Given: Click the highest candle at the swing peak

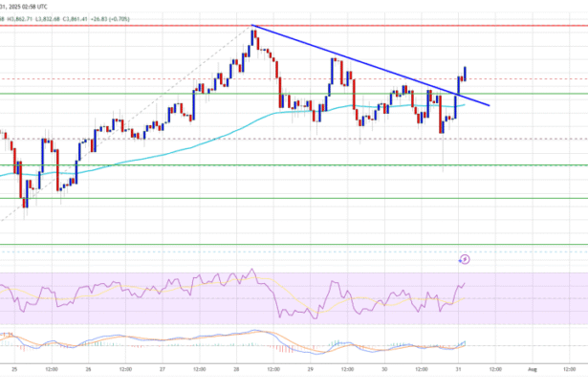Looking at the screenshot, I should click(x=253, y=38).
